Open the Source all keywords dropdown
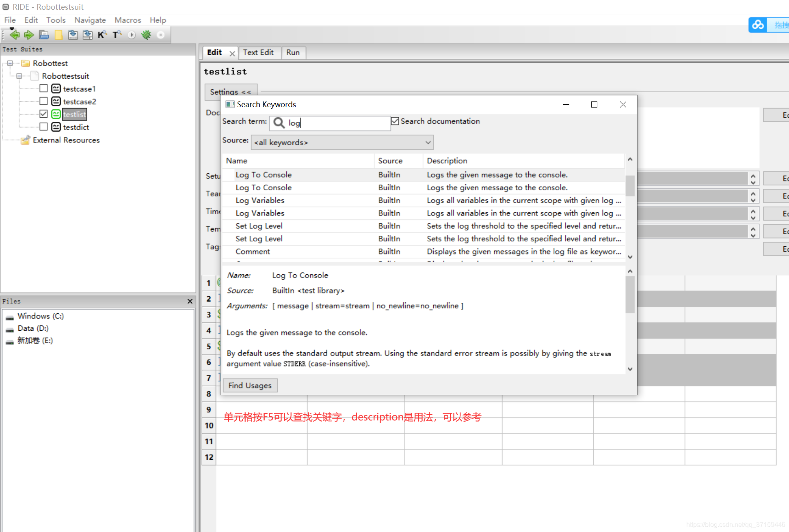 (x=342, y=142)
